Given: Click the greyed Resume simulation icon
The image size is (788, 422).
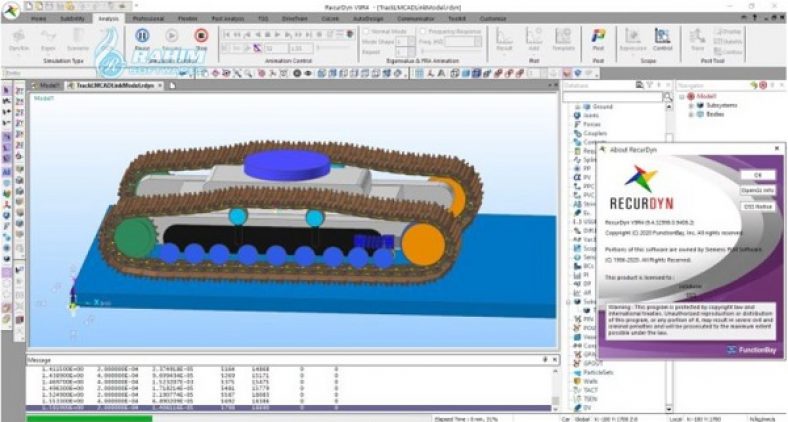Looking at the screenshot, I should pos(171,36).
